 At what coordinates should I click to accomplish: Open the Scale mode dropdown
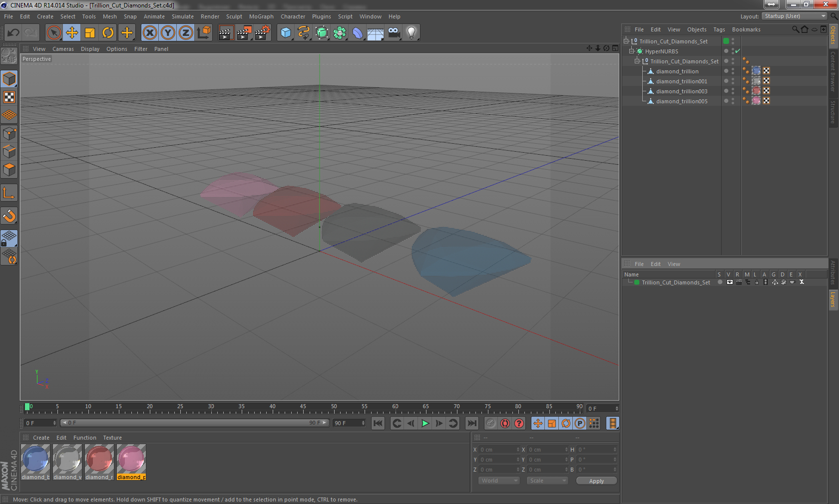547,481
